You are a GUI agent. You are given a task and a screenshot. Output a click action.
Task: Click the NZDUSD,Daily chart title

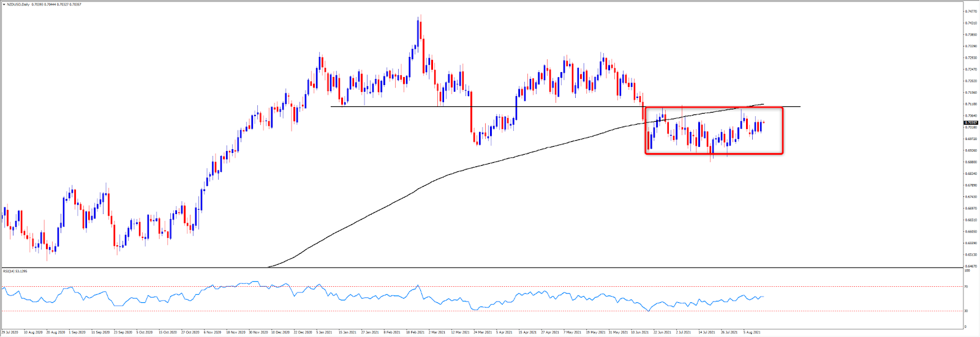click(x=18, y=4)
